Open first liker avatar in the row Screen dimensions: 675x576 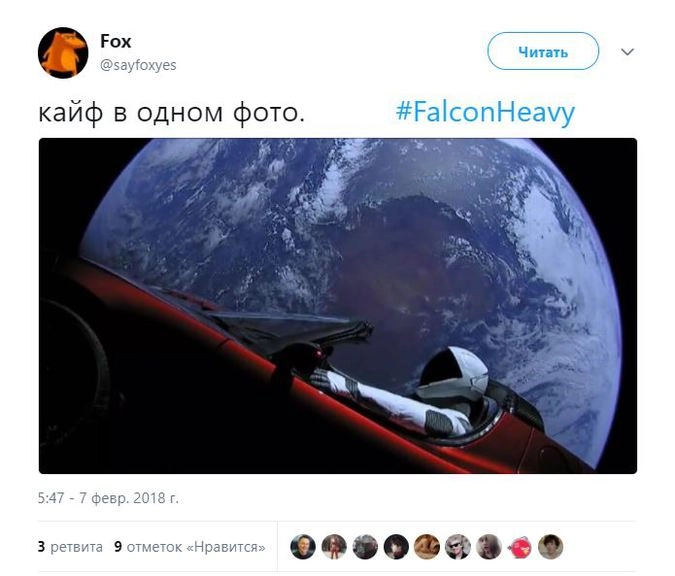tap(303, 547)
